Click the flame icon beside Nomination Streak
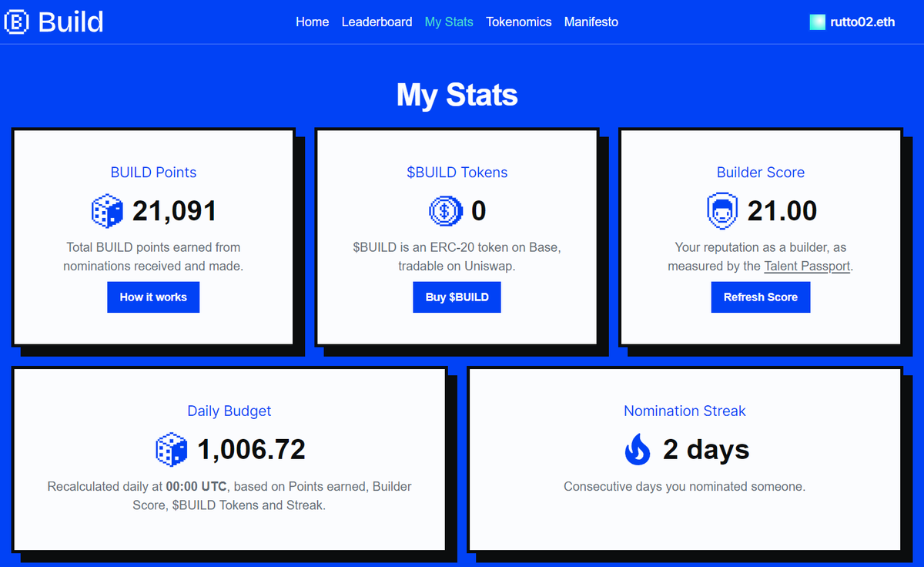 (x=638, y=449)
